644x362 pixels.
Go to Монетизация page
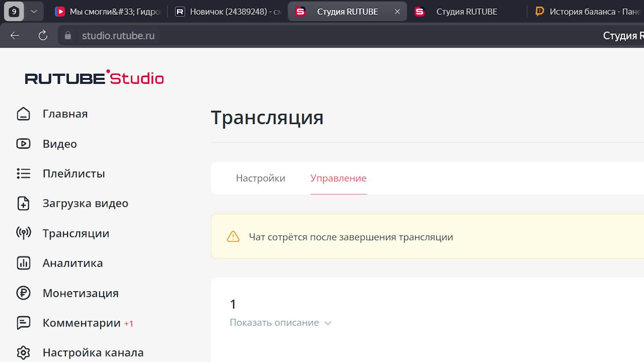point(80,293)
